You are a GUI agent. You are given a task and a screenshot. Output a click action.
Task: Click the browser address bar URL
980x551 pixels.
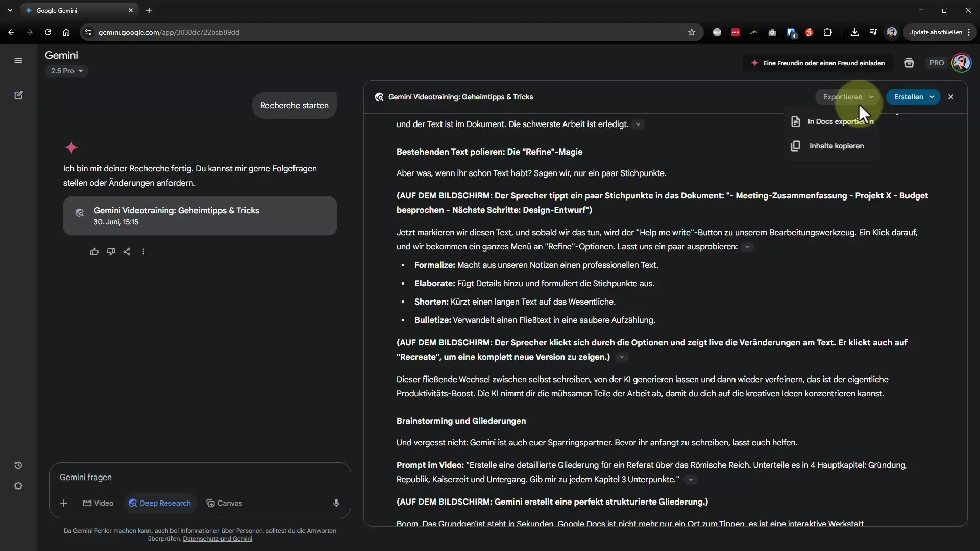169,32
